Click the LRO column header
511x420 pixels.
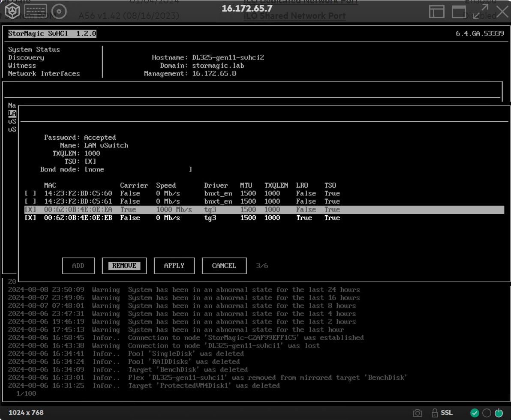point(302,186)
